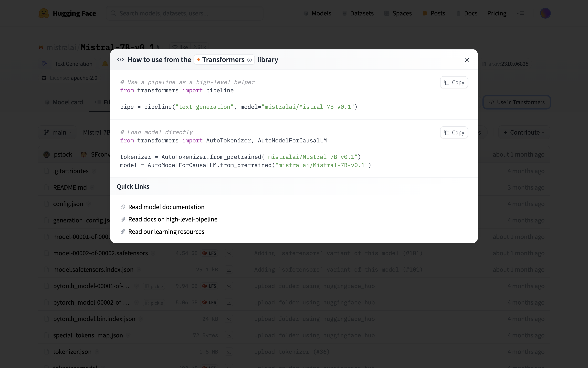Open model.safetensors.index.json file

[93, 269]
